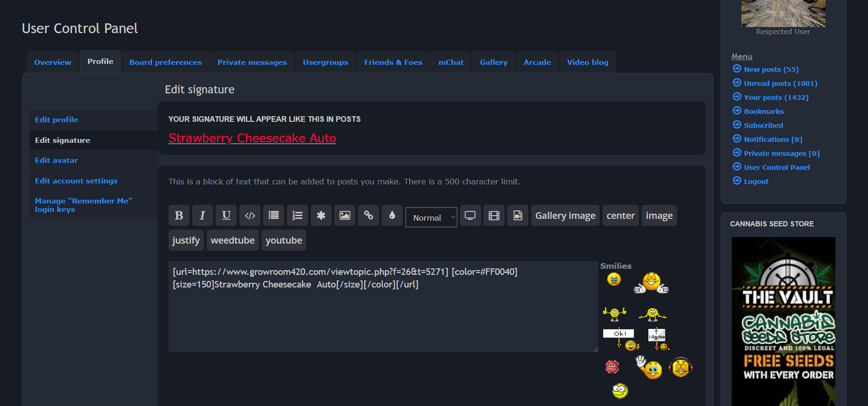
Task: Go to Edit avatar section
Action: [56, 160]
